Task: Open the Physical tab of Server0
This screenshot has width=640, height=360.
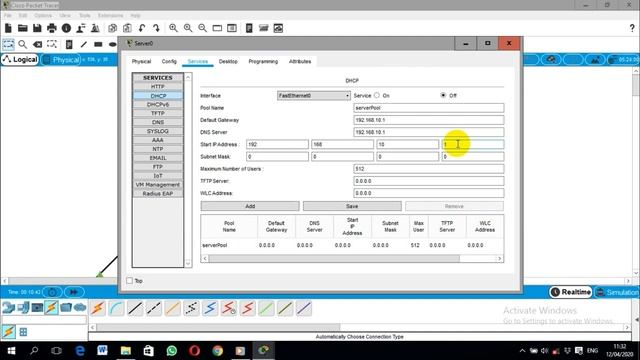Action: (x=141, y=62)
